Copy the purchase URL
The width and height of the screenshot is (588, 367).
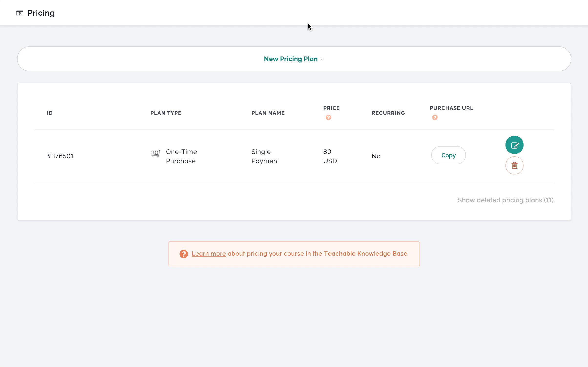pyautogui.click(x=448, y=155)
